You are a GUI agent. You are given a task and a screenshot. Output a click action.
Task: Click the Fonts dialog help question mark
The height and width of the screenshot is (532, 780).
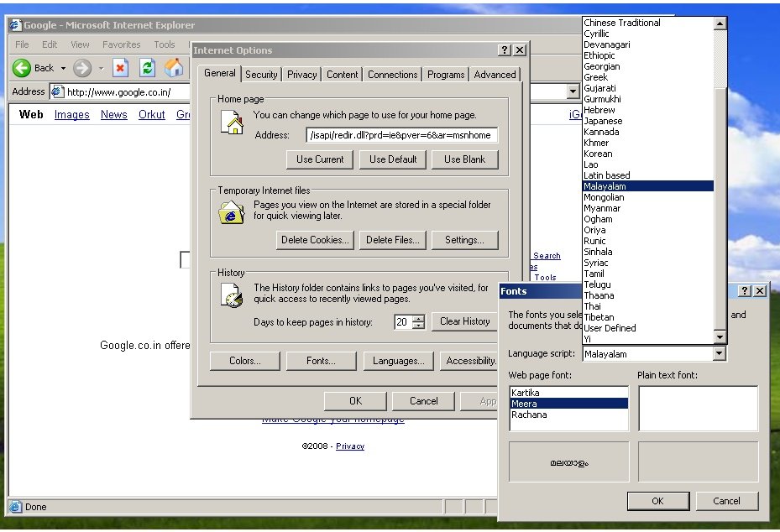(744, 291)
